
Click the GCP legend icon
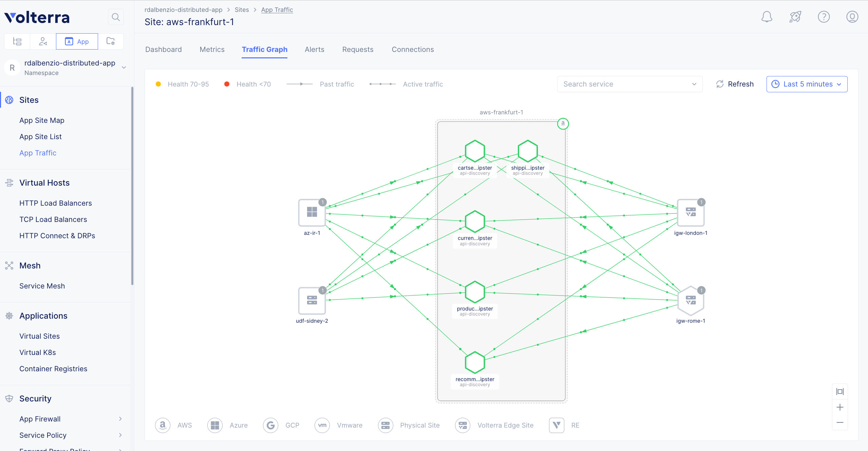pos(270,425)
